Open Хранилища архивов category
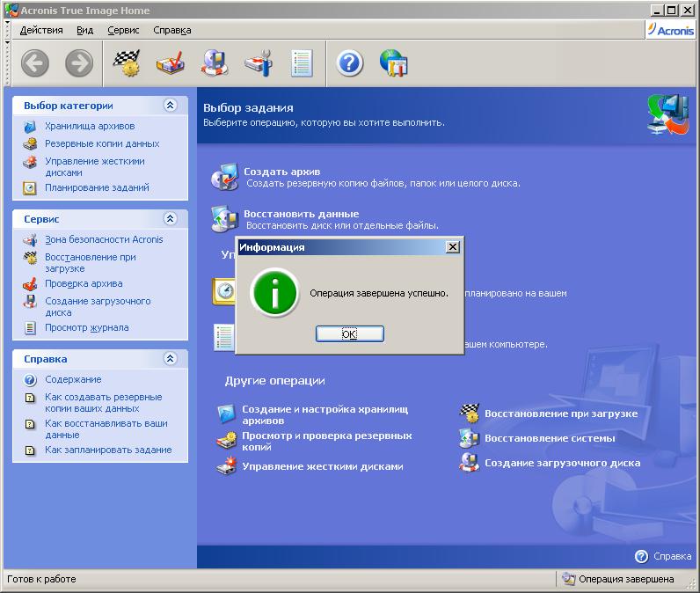The height and width of the screenshot is (593, 700). tap(90, 126)
